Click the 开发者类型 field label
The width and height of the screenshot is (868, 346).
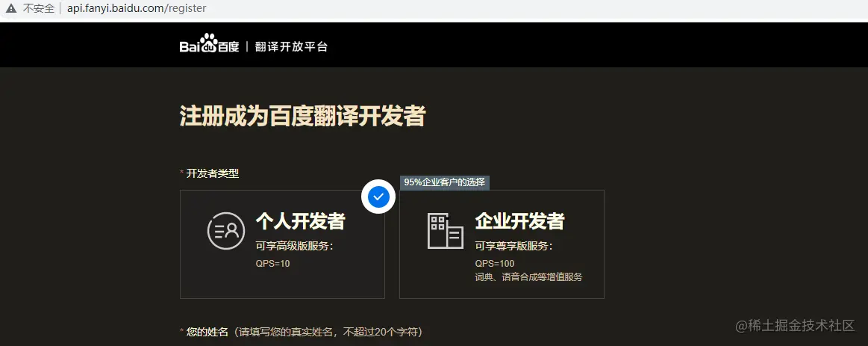tap(213, 173)
